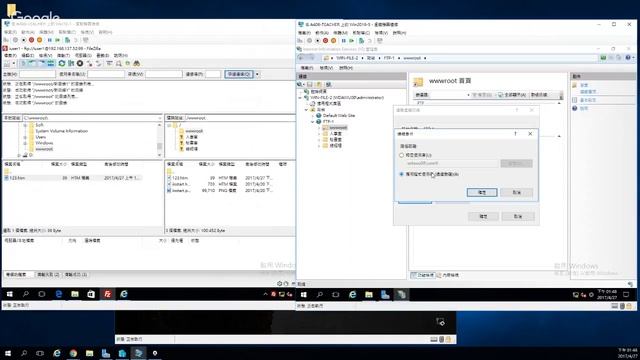Viewport: 640px width, 360px height.
Task: Open Chrome from host taskbar
Action: click(x=73, y=353)
